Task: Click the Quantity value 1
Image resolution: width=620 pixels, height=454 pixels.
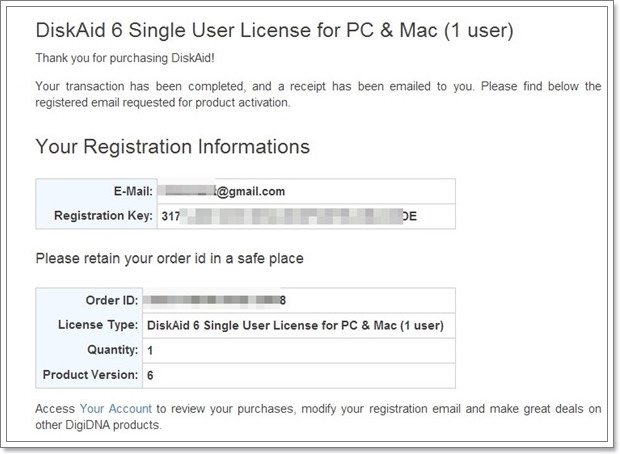Action: (x=150, y=350)
